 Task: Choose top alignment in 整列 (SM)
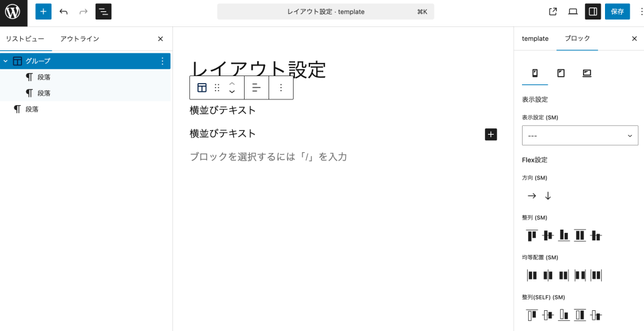(532, 235)
